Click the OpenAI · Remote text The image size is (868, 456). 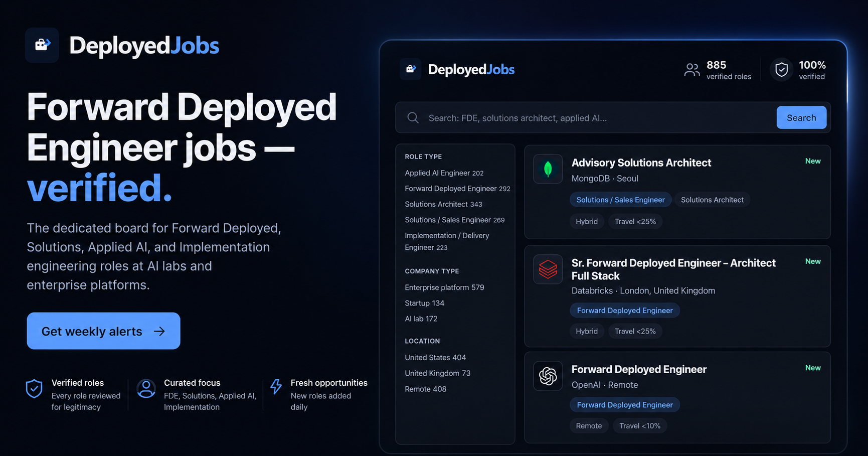pyautogui.click(x=605, y=385)
